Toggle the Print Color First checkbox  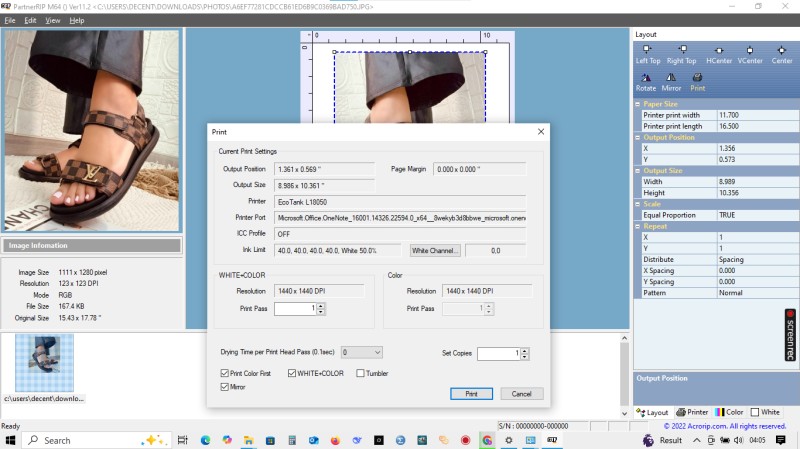(224, 373)
